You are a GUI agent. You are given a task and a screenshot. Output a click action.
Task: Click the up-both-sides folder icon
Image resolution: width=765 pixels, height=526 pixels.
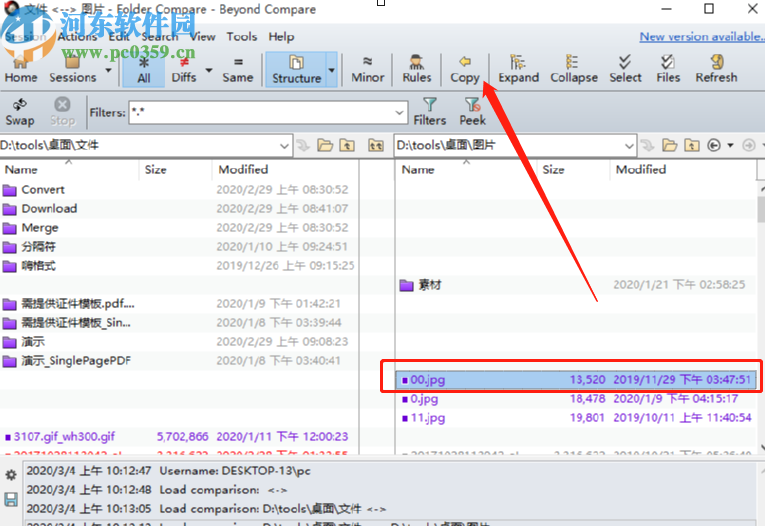point(376,145)
